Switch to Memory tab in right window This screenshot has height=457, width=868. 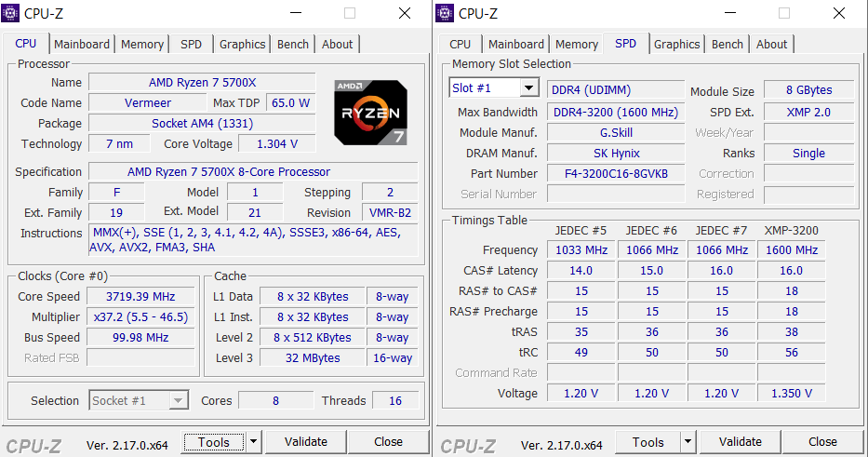pyautogui.click(x=577, y=45)
